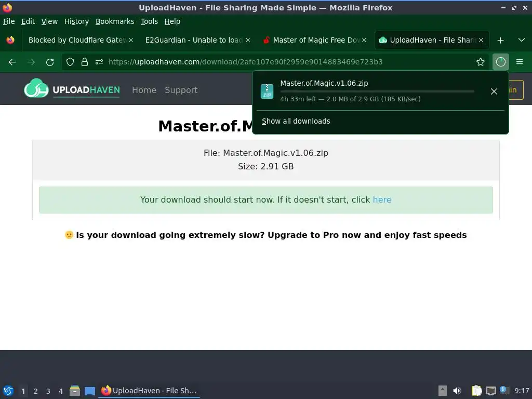Switch to Blocked by Cloudflare Gateway tab
The width and height of the screenshot is (532, 399).
coord(80,40)
